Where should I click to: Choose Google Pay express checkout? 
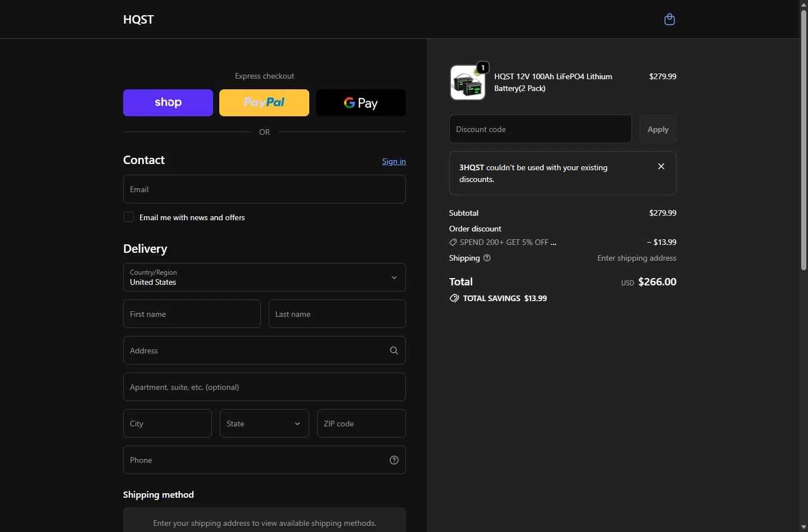click(x=361, y=103)
